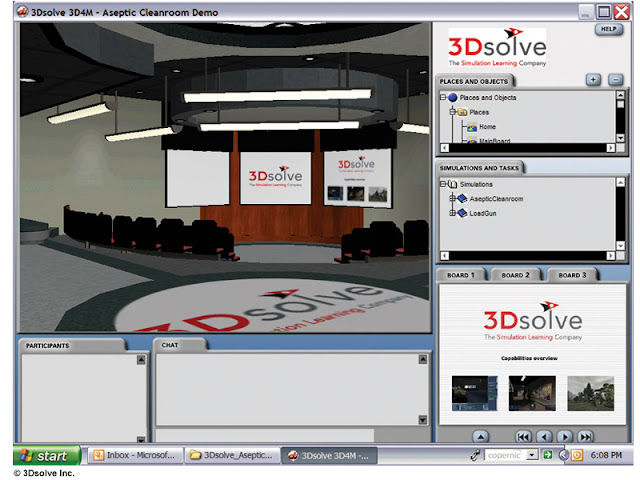Click down arrow of Places and Objects scrollbar

pyautogui.click(x=620, y=138)
